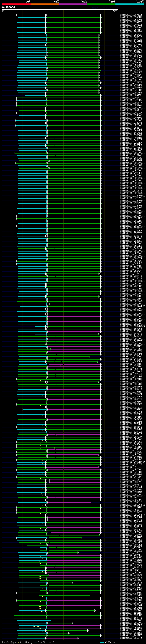Select label UniRef100_Q4P5P4
146x644 pixels.
coord(131,361)
